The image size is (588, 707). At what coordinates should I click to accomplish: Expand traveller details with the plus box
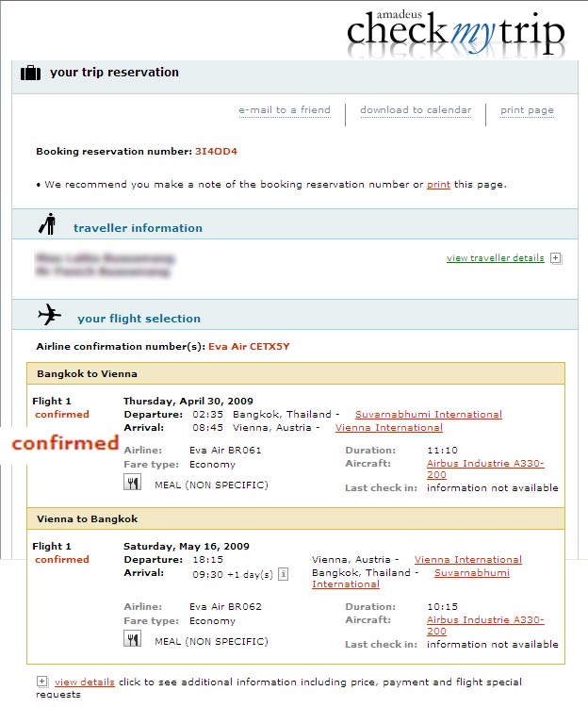point(556,258)
